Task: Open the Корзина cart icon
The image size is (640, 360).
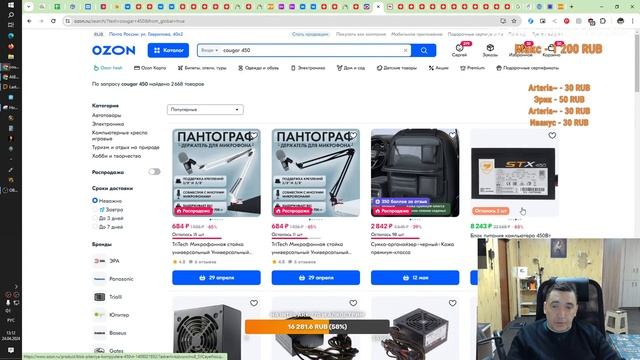Action: (x=551, y=50)
